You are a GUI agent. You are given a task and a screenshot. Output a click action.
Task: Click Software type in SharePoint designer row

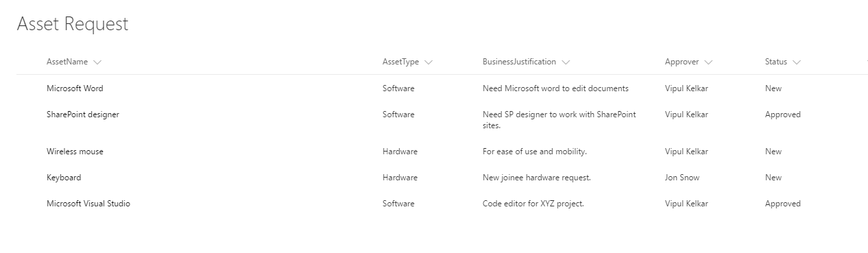click(398, 115)
